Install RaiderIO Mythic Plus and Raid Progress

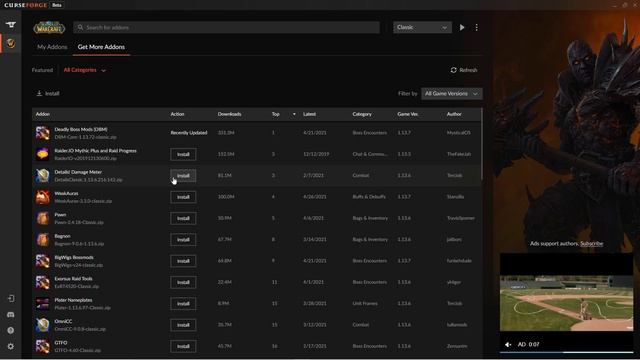point(183,154)
